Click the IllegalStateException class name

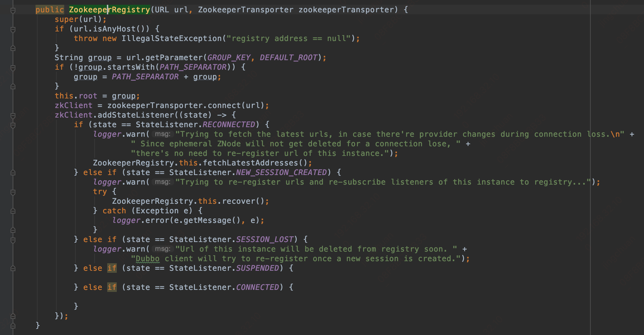pyautogui.click(x=172, y=39)
